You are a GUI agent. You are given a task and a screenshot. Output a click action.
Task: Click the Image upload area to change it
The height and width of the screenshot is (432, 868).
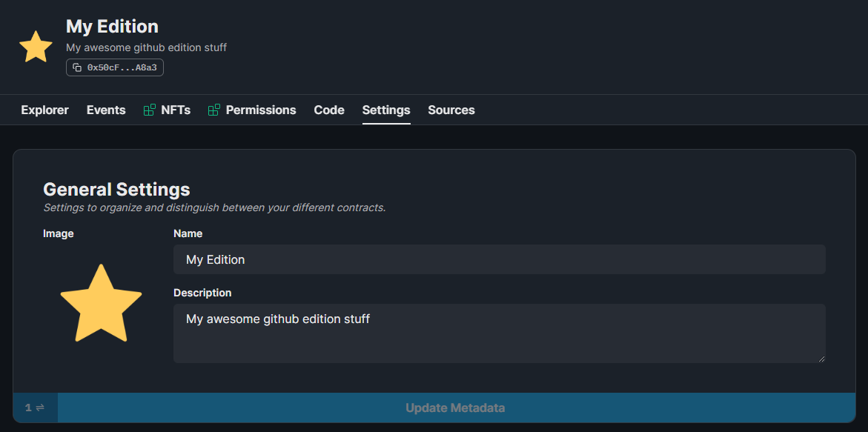click(101, 304)
